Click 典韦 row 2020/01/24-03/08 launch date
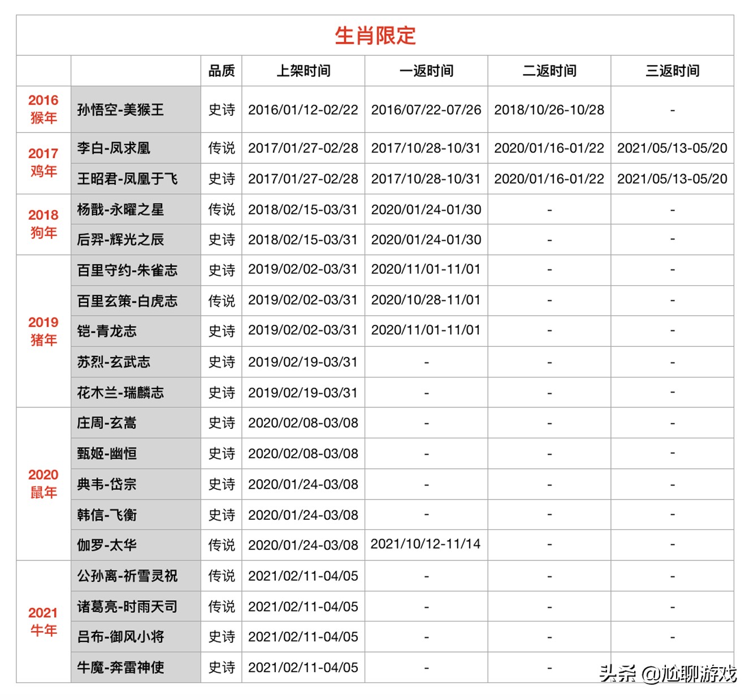The height and width of the screenshot is (700, 754). (x=304, y=484)
